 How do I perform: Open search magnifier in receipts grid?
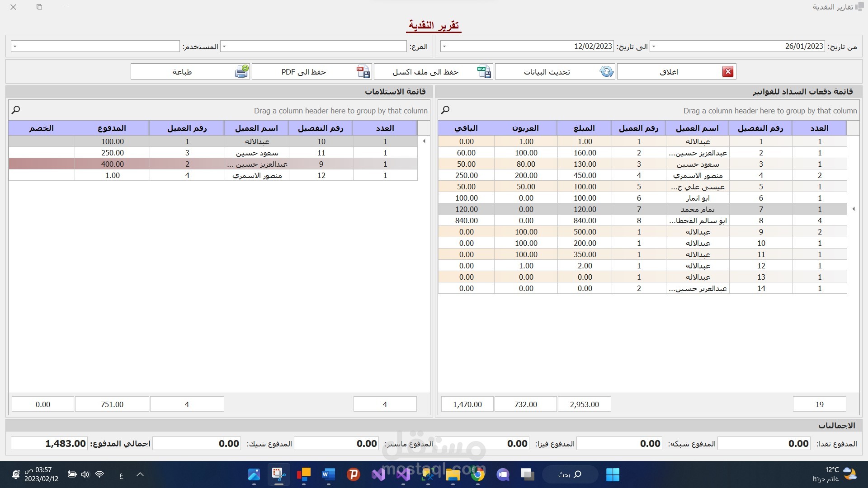tap(16, 110)
